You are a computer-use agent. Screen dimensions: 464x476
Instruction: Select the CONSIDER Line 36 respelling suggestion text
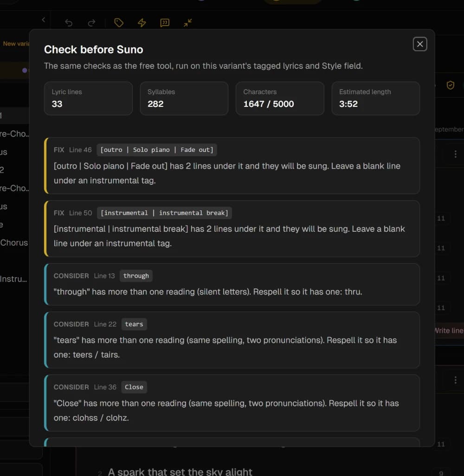tap(226, 411)
